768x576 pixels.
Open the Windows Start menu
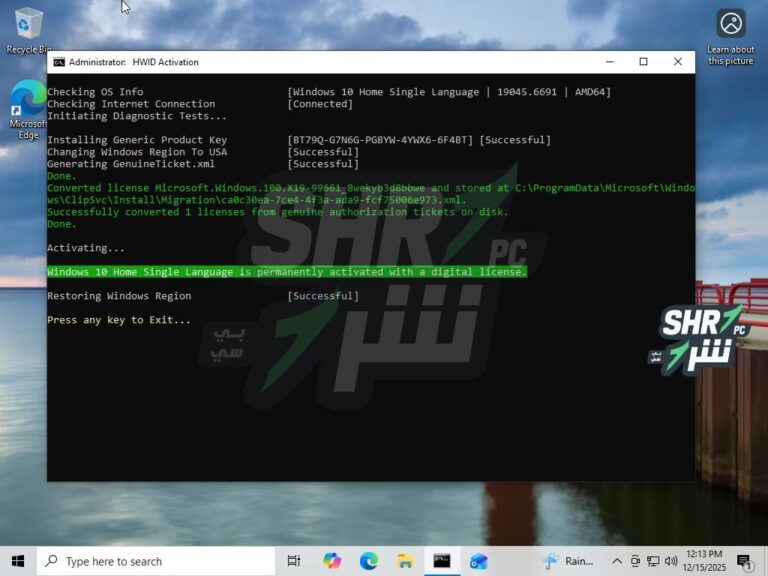point(18,561)
